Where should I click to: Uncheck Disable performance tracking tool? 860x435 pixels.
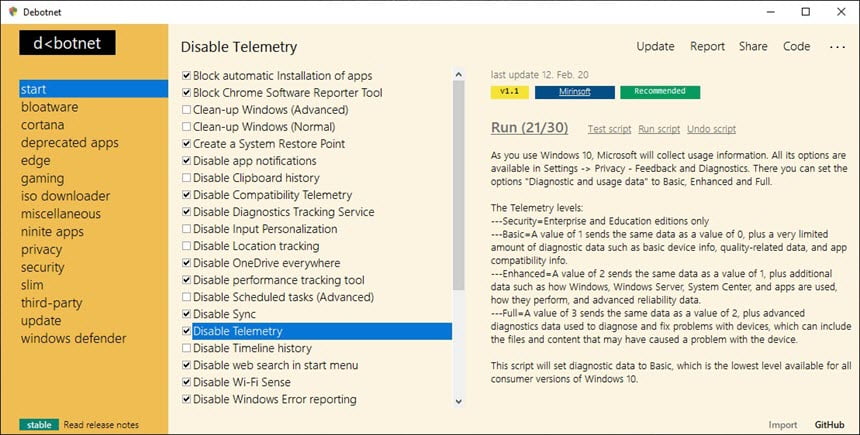pos(186,280)
